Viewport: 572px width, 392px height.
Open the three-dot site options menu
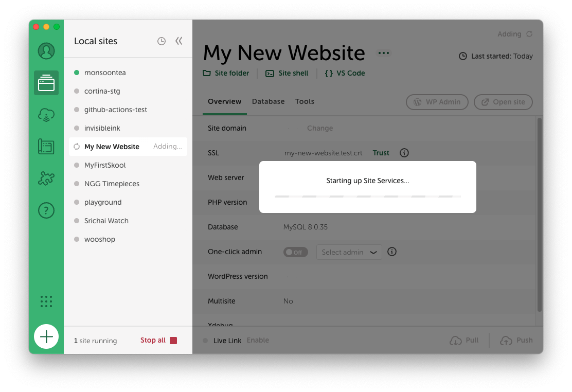(384, 53)
